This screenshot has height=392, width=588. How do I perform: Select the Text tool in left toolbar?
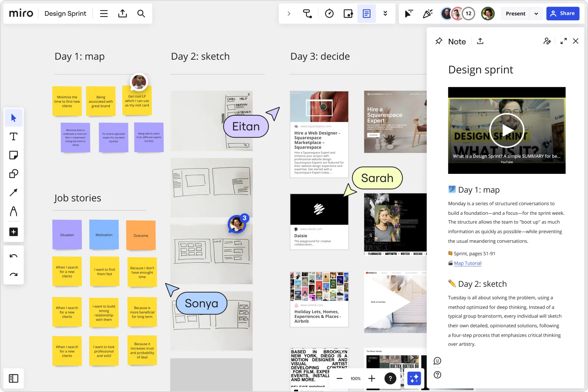click(x=14, y=137)
